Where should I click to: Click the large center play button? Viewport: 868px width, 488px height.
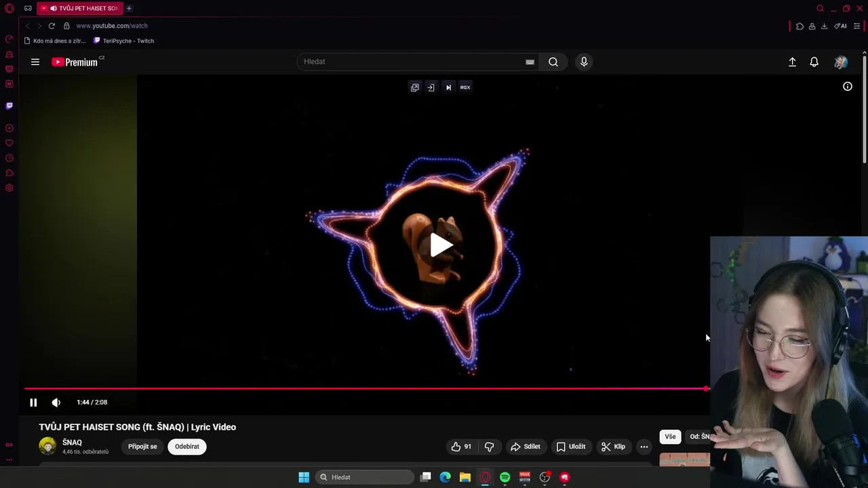[441, 245]
